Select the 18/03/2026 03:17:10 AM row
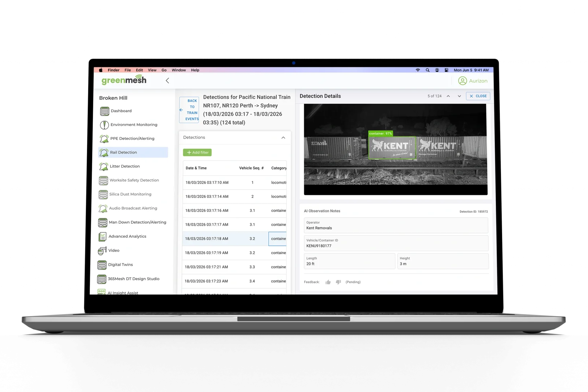The width and height of the screenshot is (588, 392). [234, 183]
